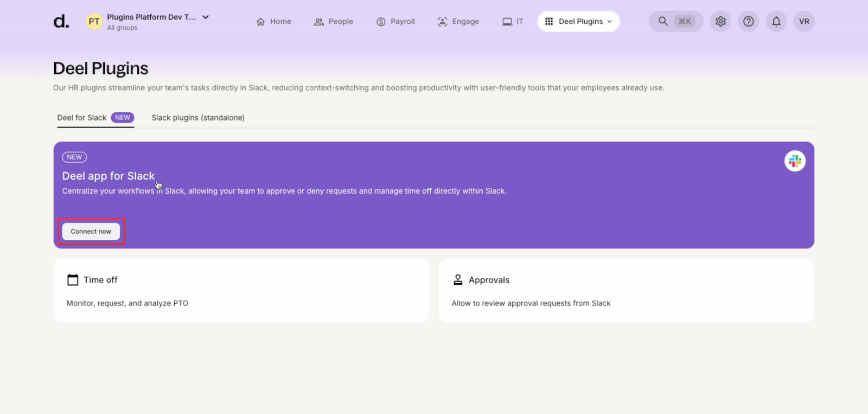Open notifications bell icon
The width and height of the screenshot is (868, 414).
(776, 21)
